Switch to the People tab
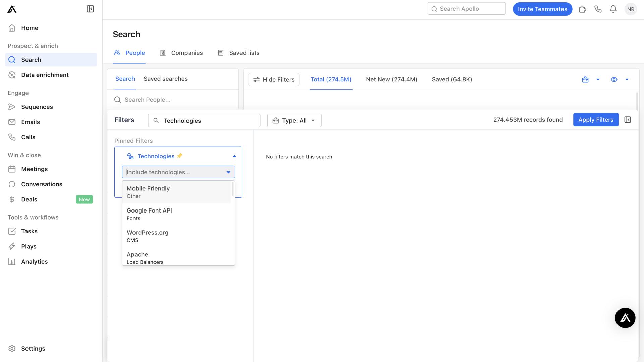Image resolution: width=644 pixels, height=362 pixels. coord(129,53)
